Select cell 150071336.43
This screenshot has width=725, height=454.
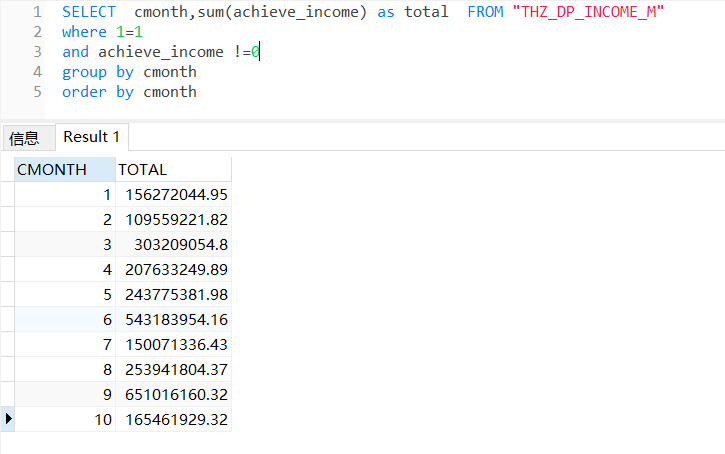coord(173,344)
